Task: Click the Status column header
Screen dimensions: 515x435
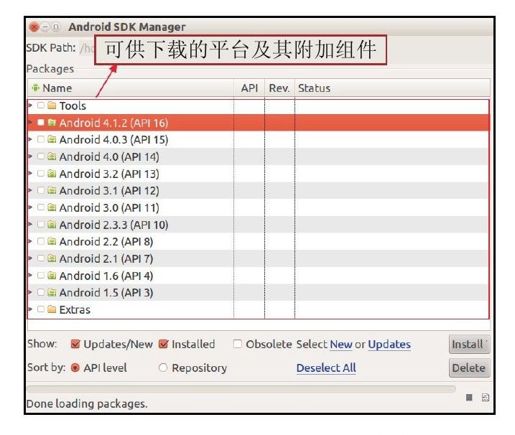Action: pos(392,88)
